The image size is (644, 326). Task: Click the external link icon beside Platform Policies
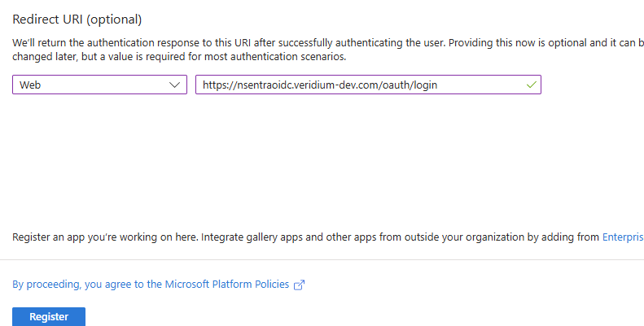click(299, 285)
